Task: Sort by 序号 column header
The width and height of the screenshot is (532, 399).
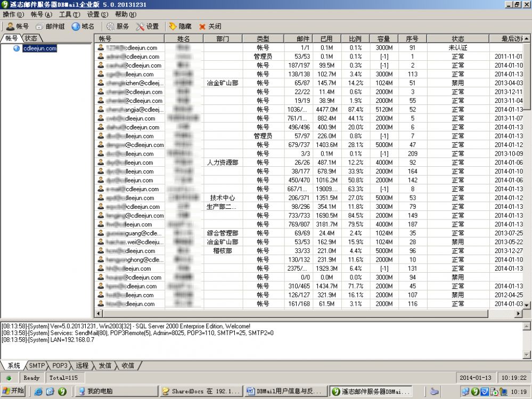Action: (x=412, y=39)
